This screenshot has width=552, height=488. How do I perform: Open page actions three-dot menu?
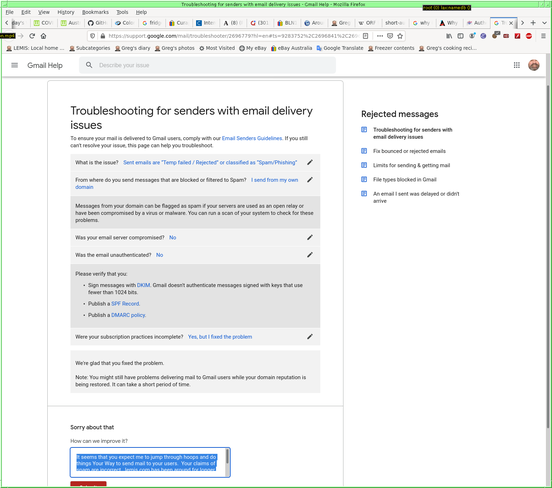pyautogui.click(x=380, y=36)
